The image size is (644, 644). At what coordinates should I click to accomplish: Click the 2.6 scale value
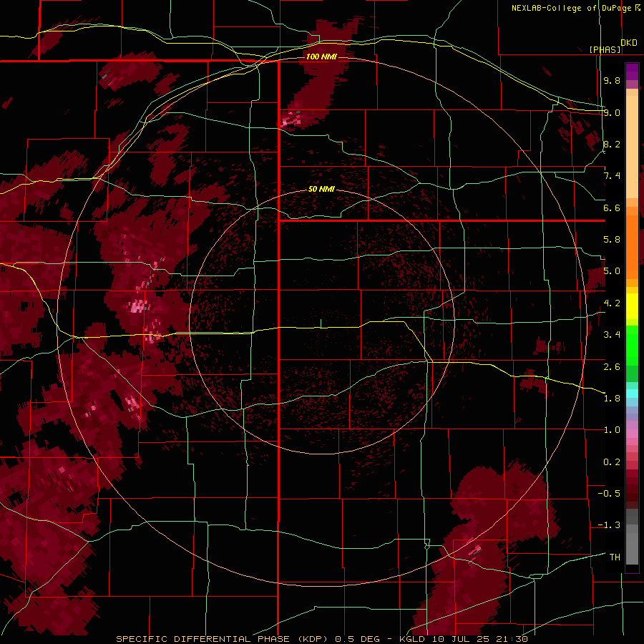pyautogui.click(x=612, y=366)
